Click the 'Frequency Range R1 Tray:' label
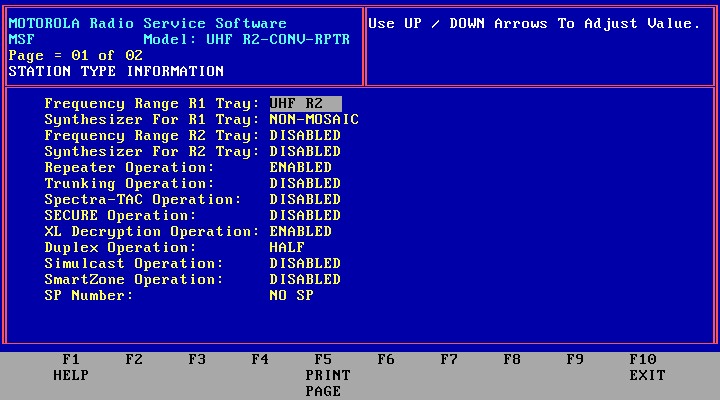The height and width of the screenshot is (400, 720). click(x=152, y=104)
